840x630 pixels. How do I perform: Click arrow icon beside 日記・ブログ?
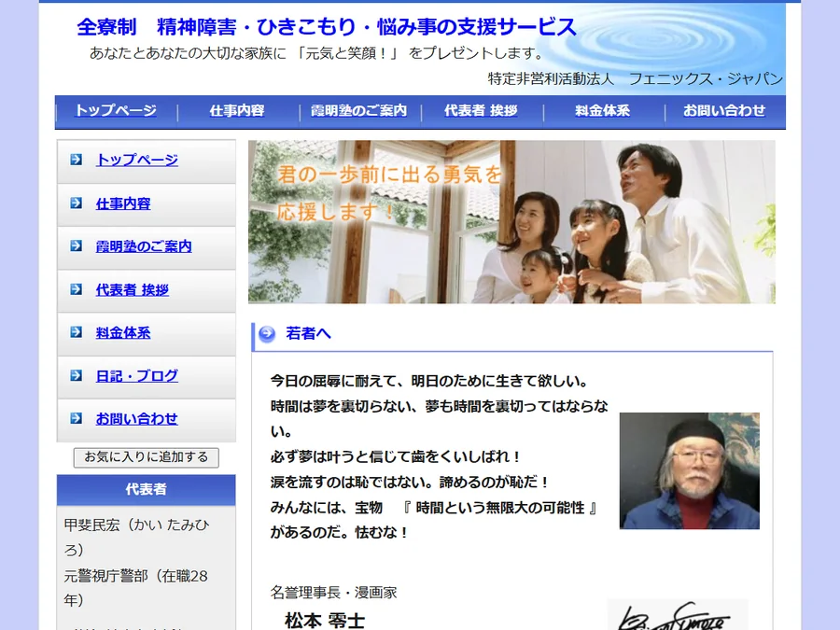click(x=77, y=375)
